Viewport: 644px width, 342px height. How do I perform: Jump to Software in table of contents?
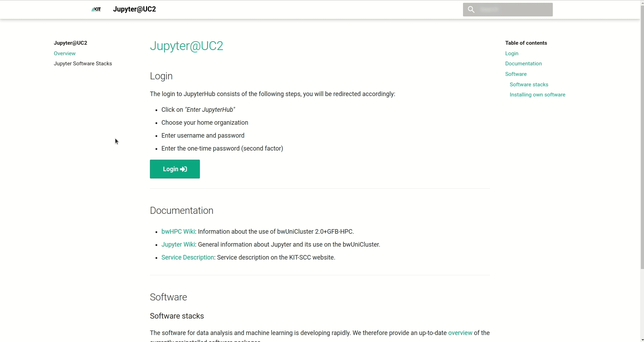(x=516, y=74)
